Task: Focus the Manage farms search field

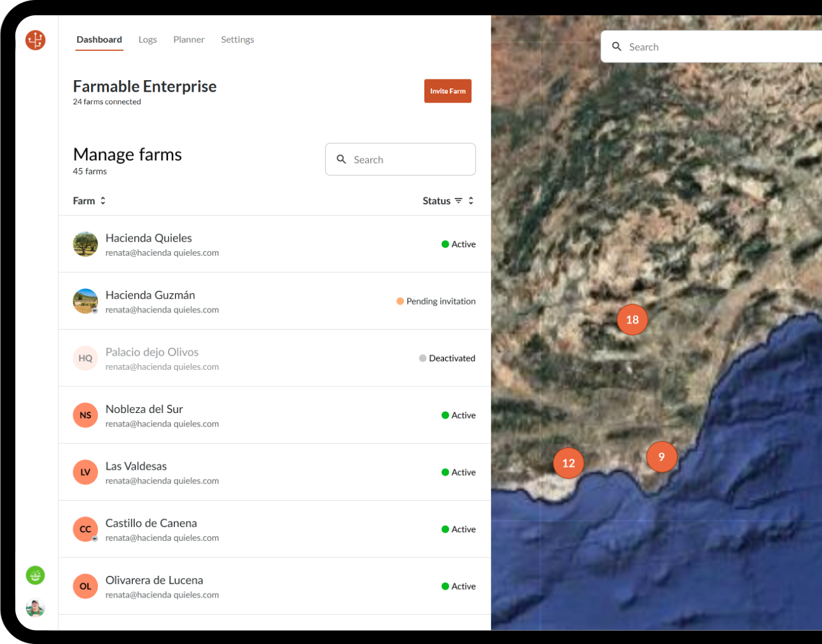Action: 400,159
